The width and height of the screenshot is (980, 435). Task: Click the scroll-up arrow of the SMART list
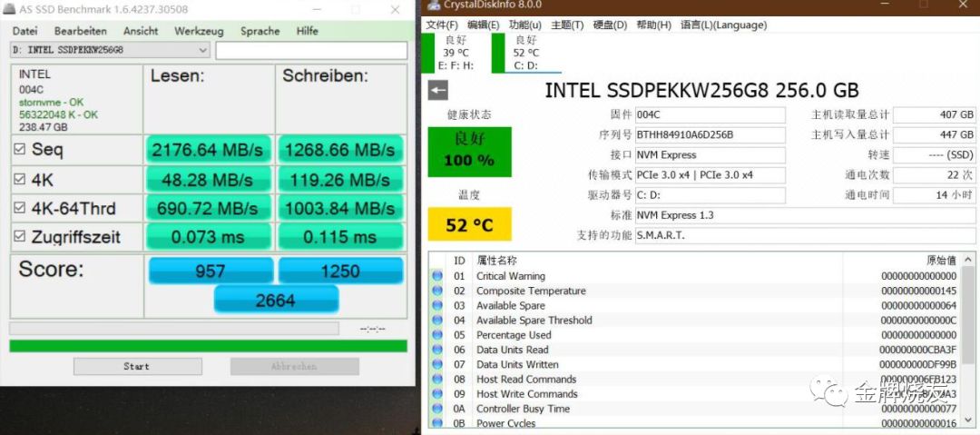[x=967, y=259]
